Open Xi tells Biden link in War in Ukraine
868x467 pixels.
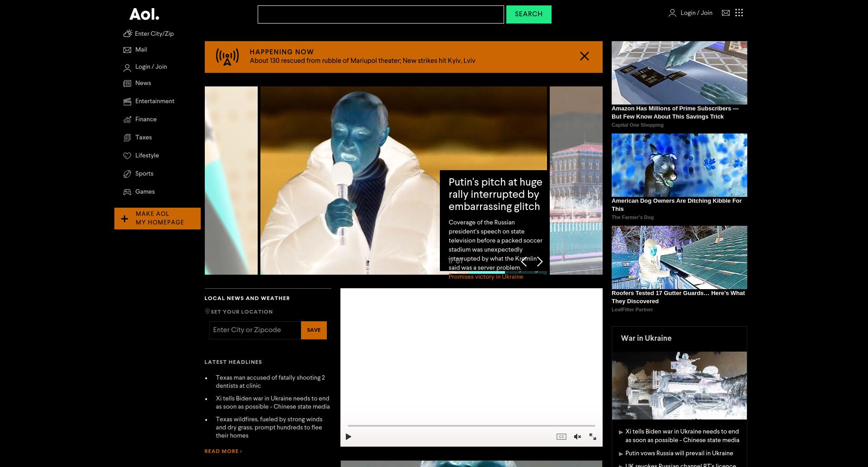click(682, 436)
